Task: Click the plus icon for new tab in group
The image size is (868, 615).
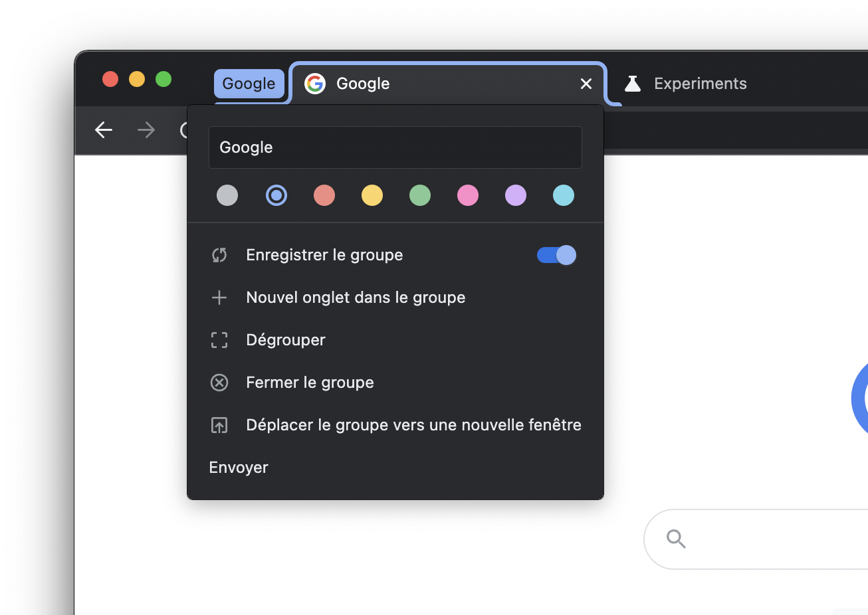Action: (219, 298)
